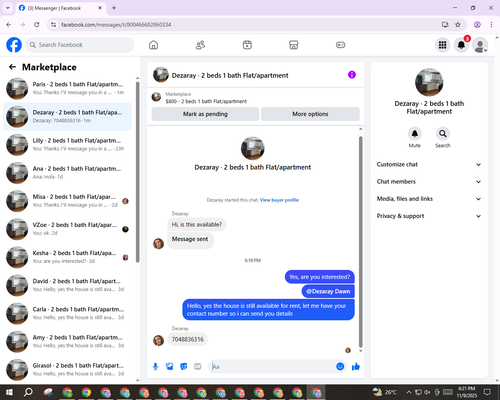The width and height of the screenshot is (500, 400).
Task: Open the David conversation
Action: tap(67, 285)
